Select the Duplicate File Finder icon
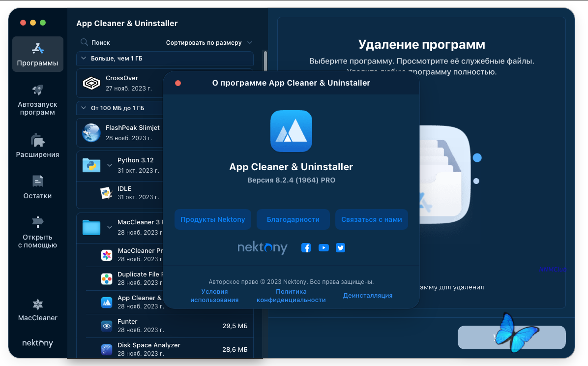 point(107,279)
